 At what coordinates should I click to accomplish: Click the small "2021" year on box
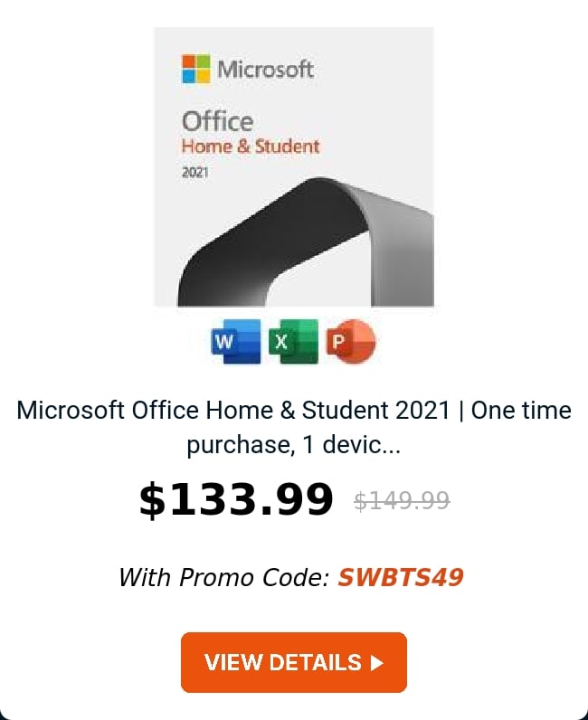tap(194, 172)
